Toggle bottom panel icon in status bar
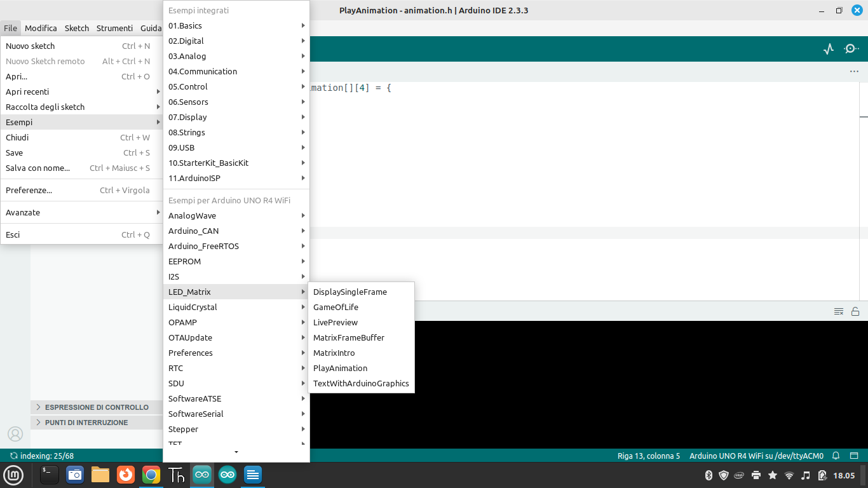The width and height of the screenshot is (868, 488). [855, 456]
